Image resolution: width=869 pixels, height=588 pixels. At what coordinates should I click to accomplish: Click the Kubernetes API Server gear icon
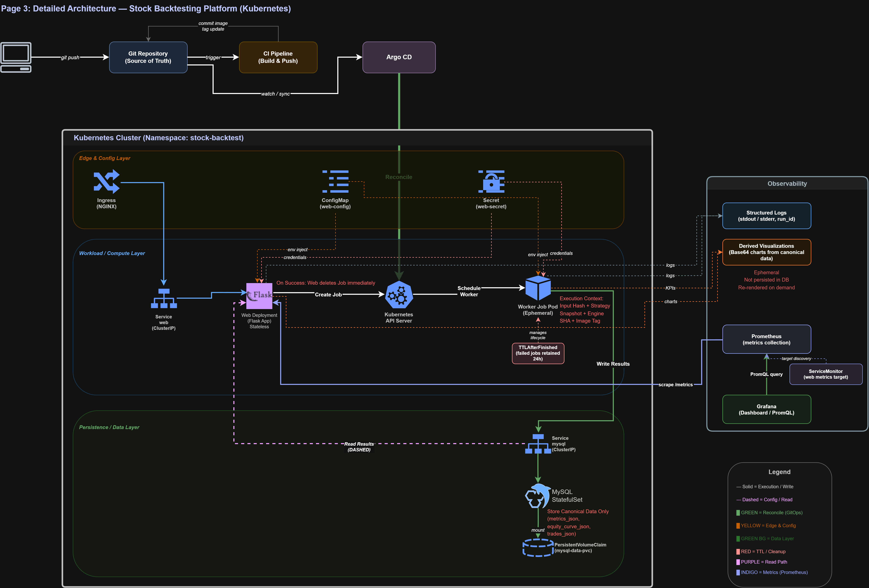point(399,295)
